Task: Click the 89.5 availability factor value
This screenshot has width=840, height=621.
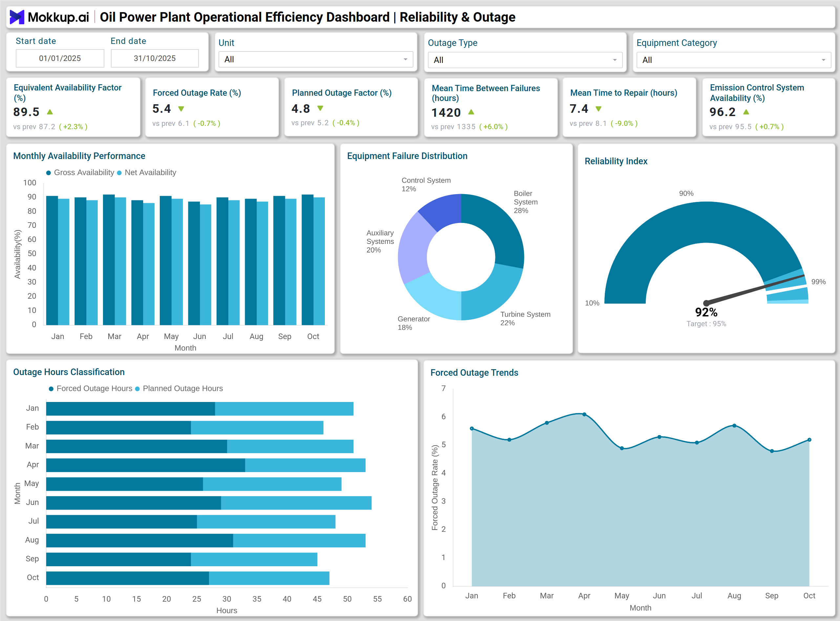Action: [26, 112]
